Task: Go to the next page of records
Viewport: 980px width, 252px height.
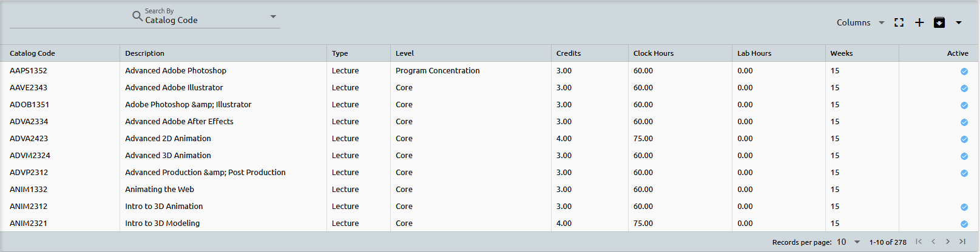Action: click(x=948, y=242)
